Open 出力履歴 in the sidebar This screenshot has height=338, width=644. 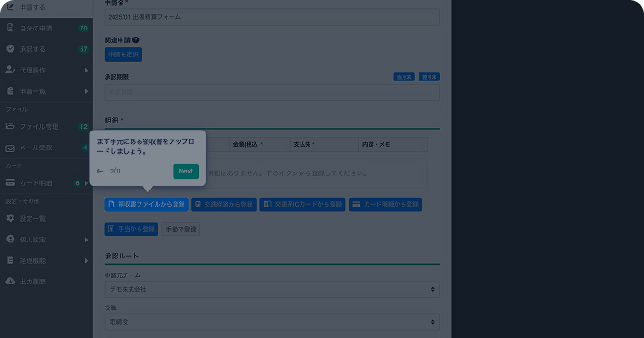tap(32, 282)
